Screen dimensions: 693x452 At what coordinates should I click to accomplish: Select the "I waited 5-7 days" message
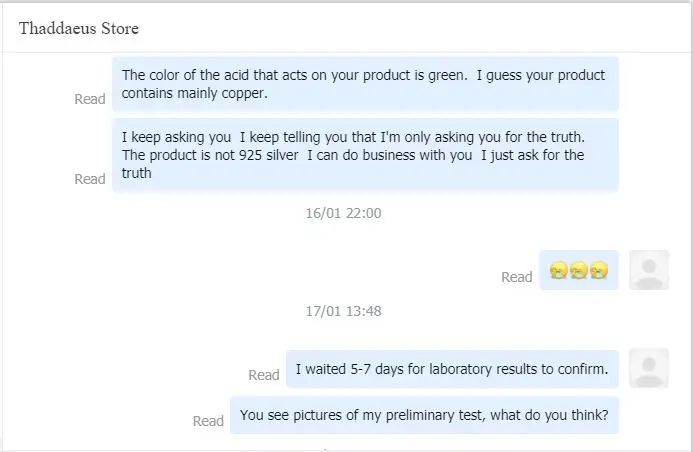point(452,369)
